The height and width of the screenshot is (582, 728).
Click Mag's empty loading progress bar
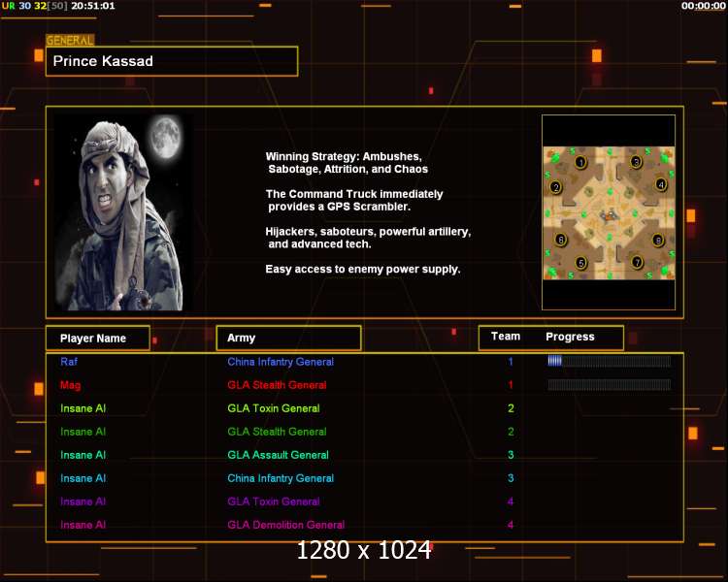[609, 385]
